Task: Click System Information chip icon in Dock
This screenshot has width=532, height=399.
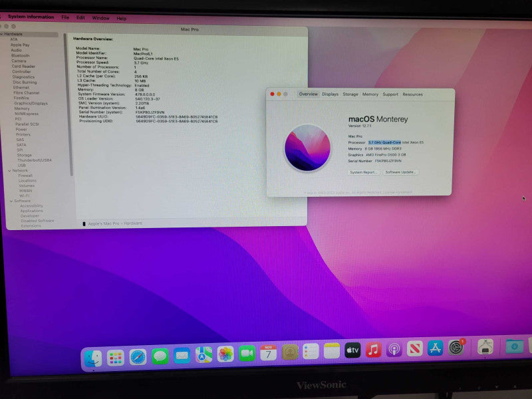Action: pyautogui.click(x=485, y=346)
